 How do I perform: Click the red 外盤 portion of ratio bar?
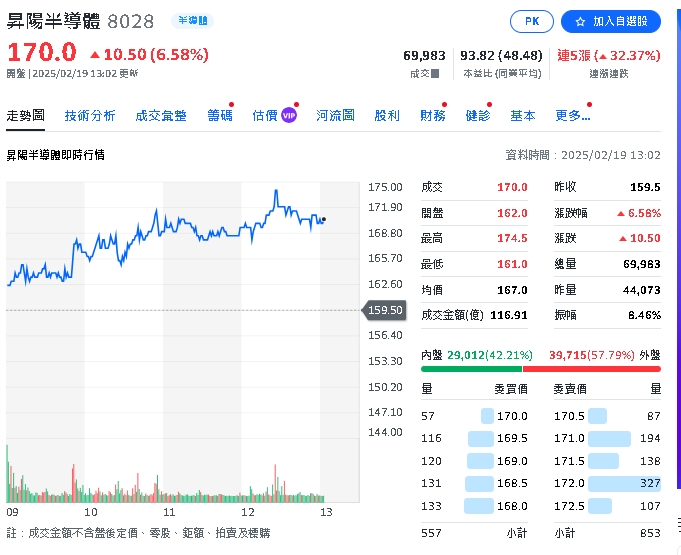[x=592, y=369]
